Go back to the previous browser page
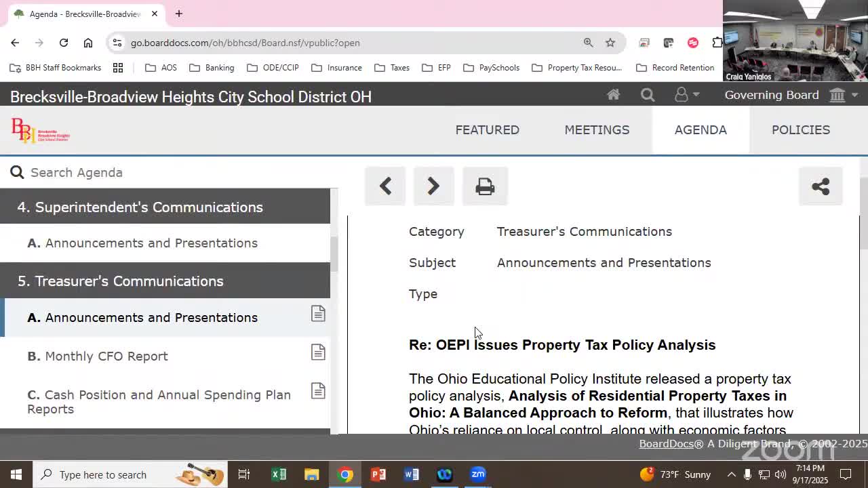This screenshot has width=868, height=488. [x=15, y=43]
